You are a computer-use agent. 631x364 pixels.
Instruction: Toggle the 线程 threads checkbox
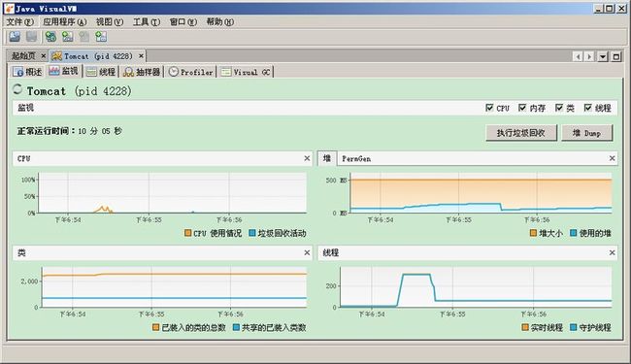588,108
